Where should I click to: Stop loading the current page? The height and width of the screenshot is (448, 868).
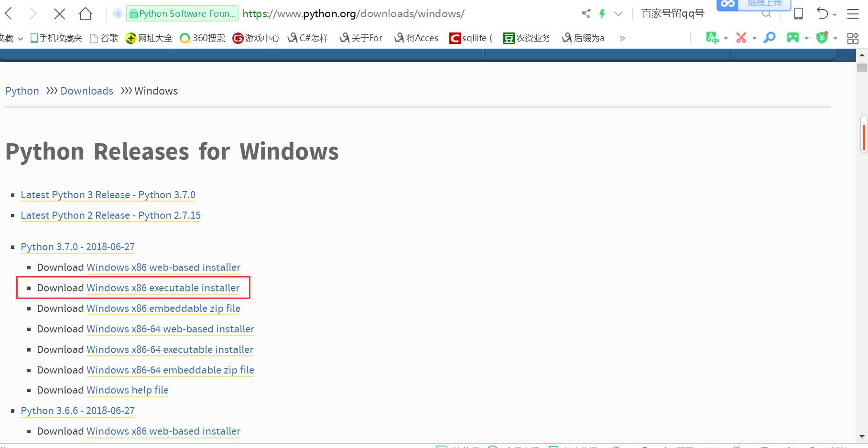pos(59,14)
